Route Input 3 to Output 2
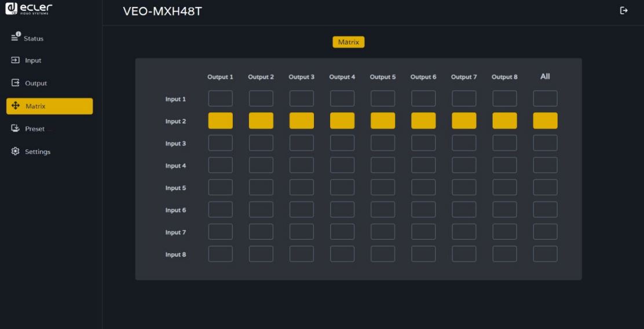Image resolution: width=644 pixels, height=329 pixels. click(261, 143)
